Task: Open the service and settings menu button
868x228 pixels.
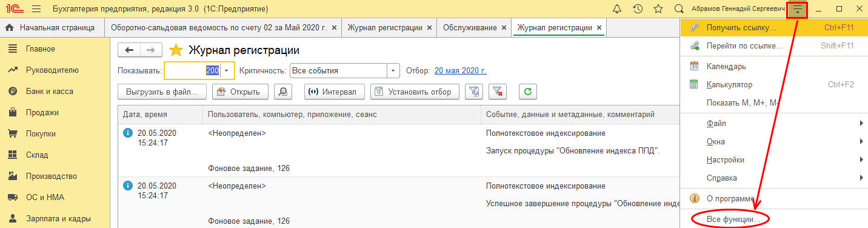Action: (x=798, y=9)
